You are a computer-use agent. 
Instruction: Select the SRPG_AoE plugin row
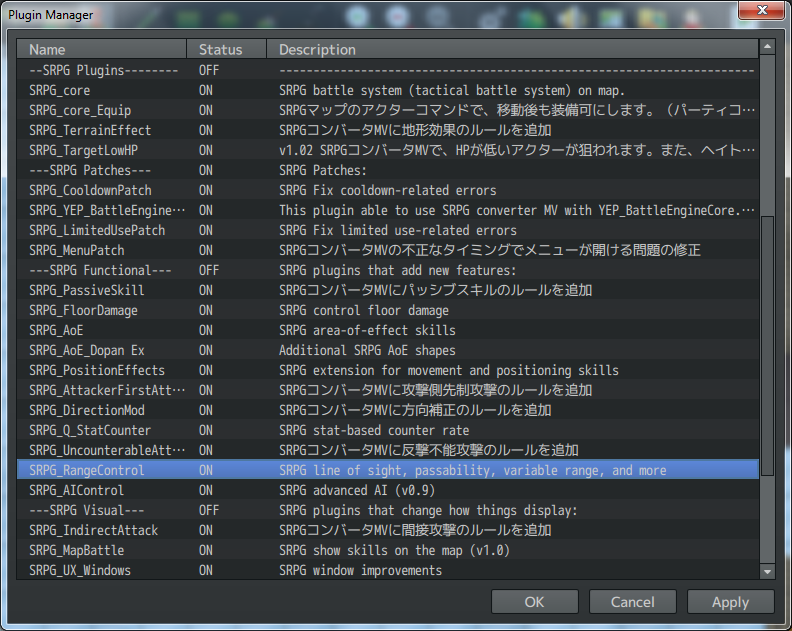(387, 330)
